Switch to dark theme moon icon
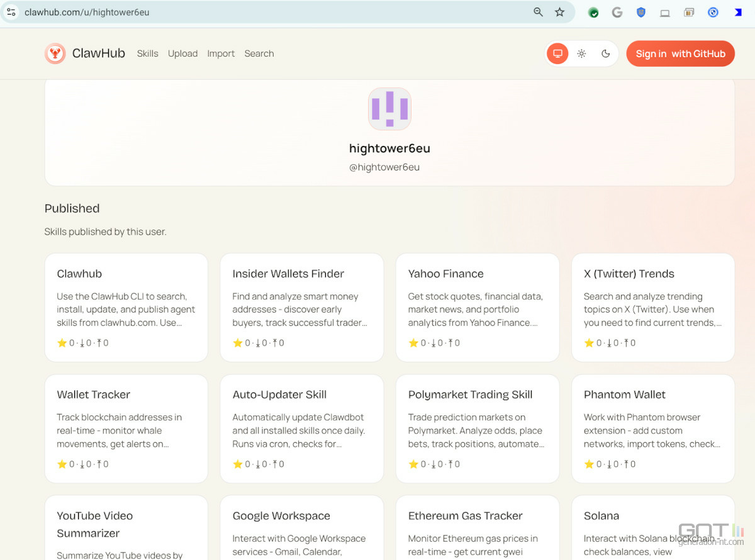755x560 pixels. [x=606, y=53]
